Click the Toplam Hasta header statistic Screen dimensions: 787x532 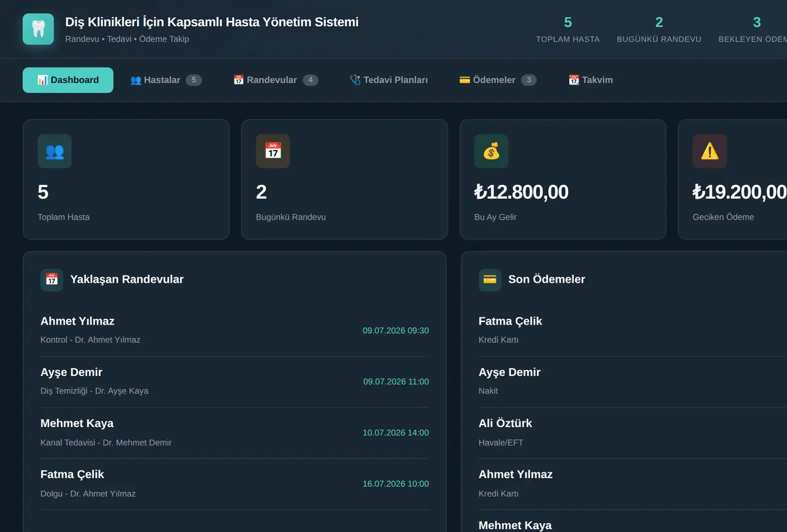[x=568, y=30]
